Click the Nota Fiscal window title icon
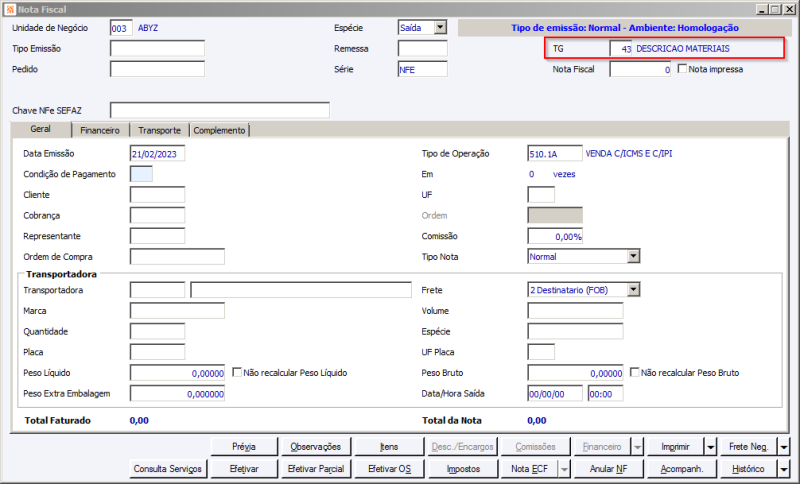 10,9
